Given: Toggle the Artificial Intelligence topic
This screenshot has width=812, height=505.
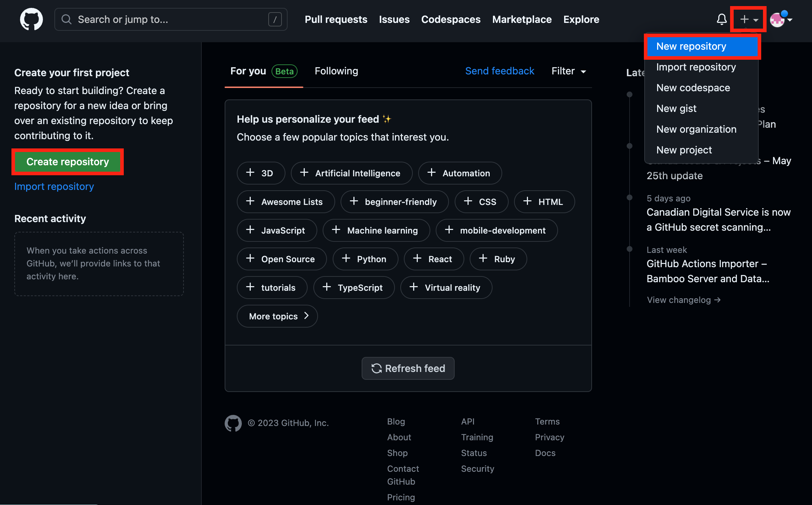Looking at the screenshot, I should click(351, 173).
